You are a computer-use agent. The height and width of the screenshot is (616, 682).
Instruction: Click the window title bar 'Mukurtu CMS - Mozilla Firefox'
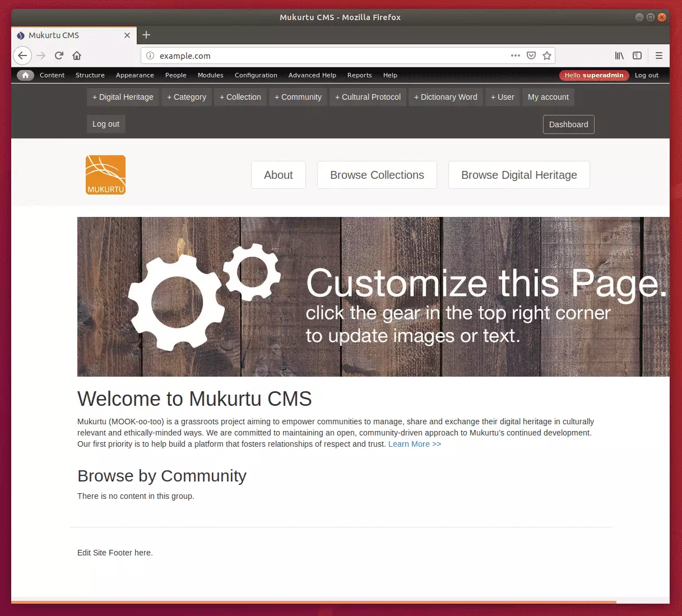[340, 17]
